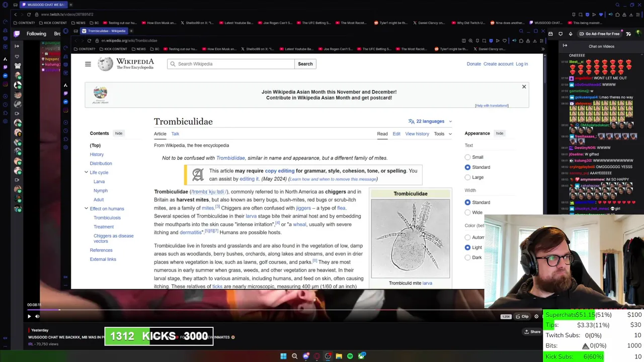Switch to the Read tab
The image size is (644, 362).
[x=382, y=134]
